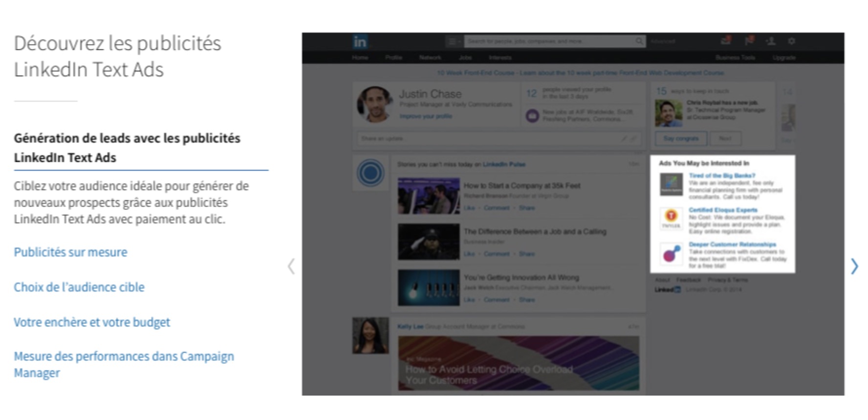The height and width of the screenshot is (420, 868).
Task: Open 'Tired of the Big Banks?' ad
Action: [x=722, y=175]
